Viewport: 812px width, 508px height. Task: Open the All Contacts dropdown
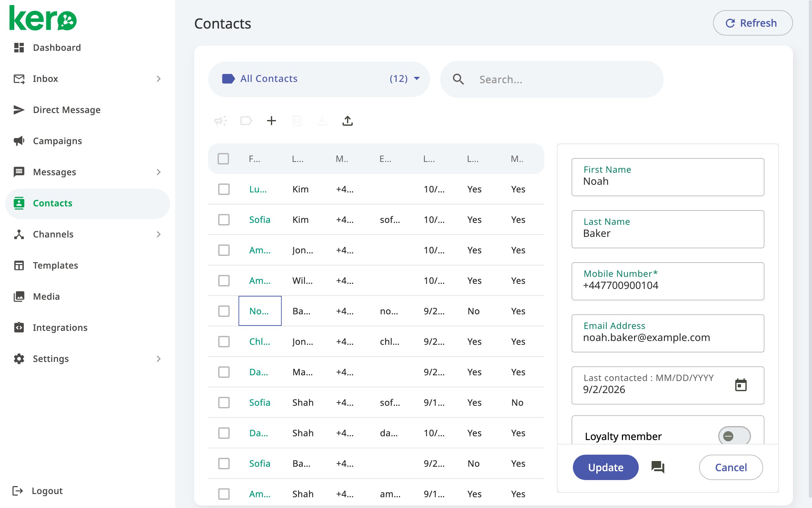[x=319, y=79]
